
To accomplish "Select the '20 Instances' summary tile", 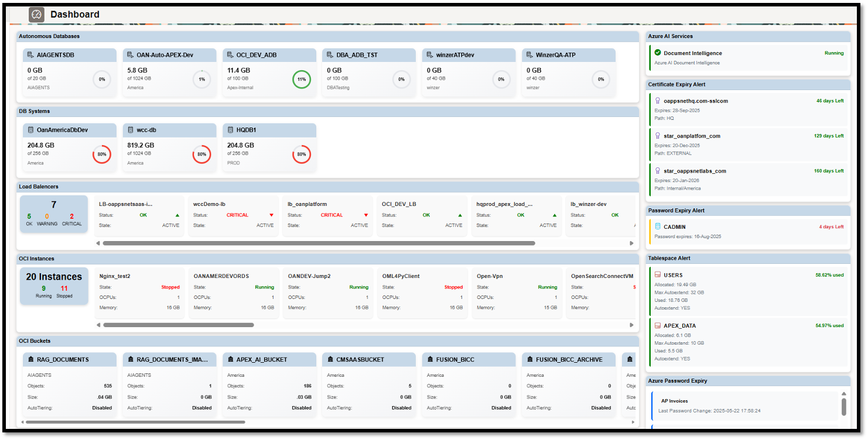I will point(53,286).
